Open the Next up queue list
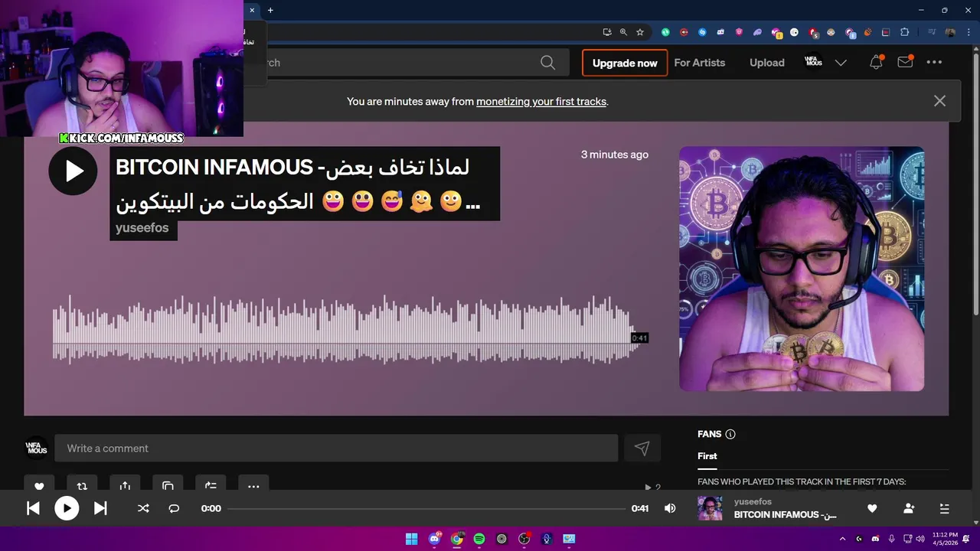The width and height of the screenshot is (980, 551). tap(944, 508)
